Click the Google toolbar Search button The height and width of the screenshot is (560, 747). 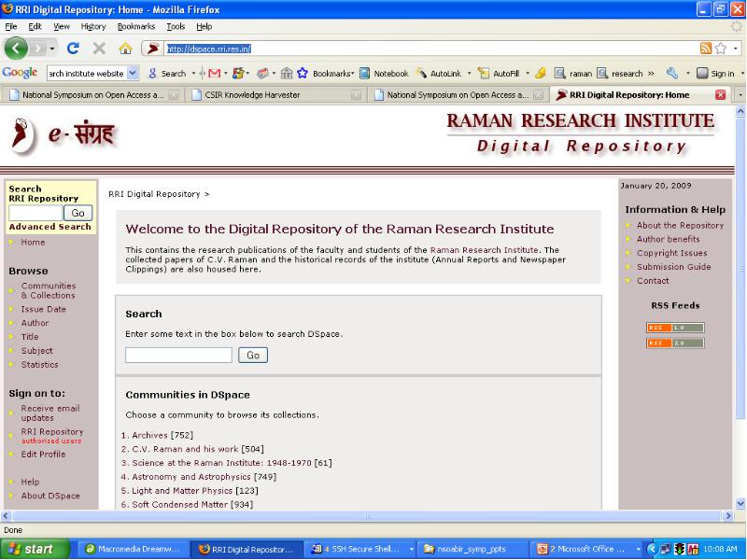(x=168, y=74)
